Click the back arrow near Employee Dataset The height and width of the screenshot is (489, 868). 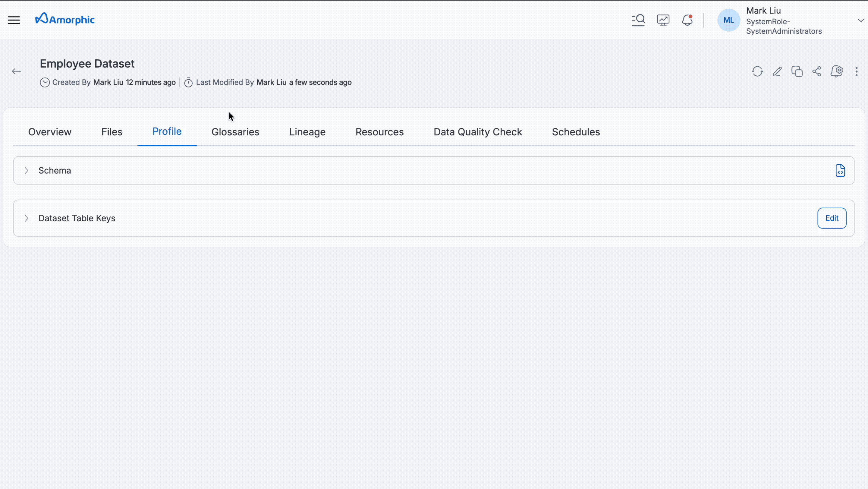(16, 71)
